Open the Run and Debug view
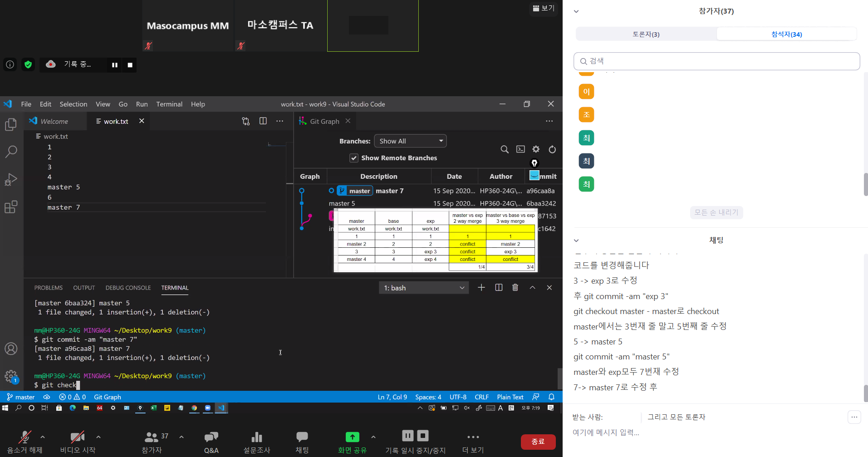 [11, 180]
